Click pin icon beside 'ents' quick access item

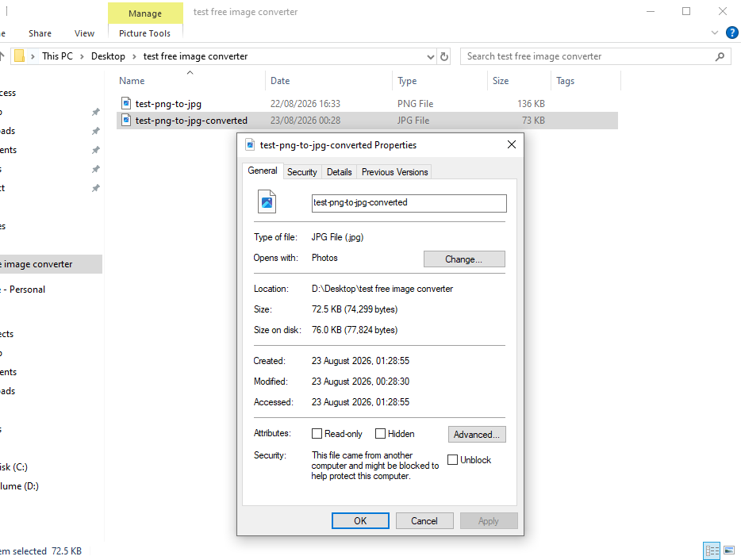(95, 150)
